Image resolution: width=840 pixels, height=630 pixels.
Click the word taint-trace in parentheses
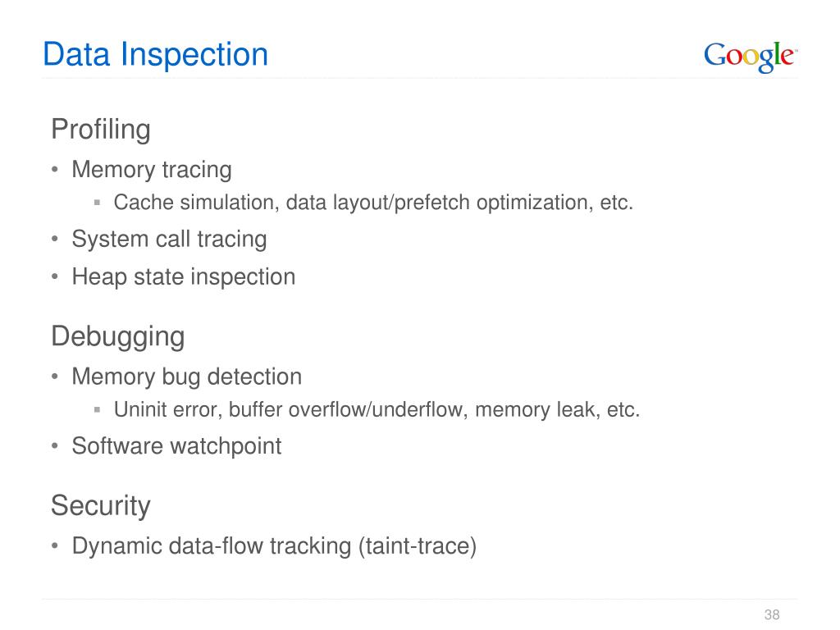coord(418,546)
